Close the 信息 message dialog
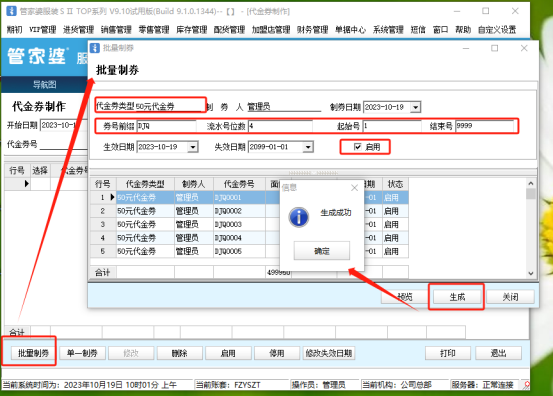This screenshot has height=396, width=553. [354, 188]
